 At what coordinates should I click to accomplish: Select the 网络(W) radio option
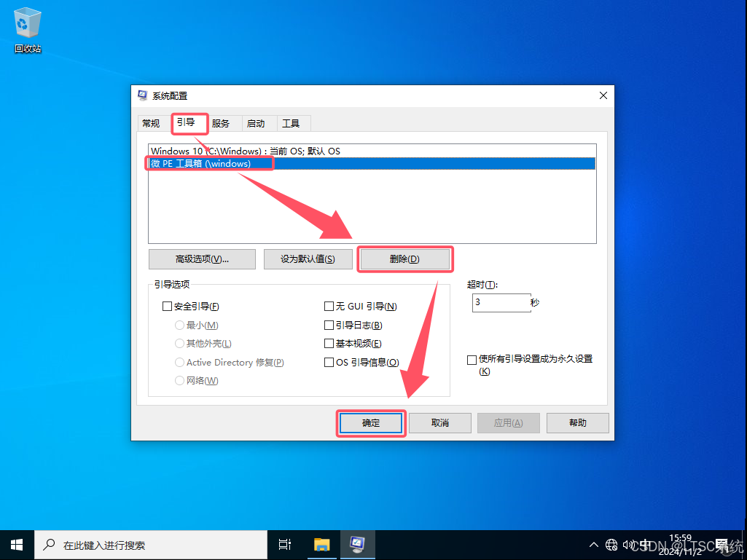pyautogui.click(x=179, y=380)
